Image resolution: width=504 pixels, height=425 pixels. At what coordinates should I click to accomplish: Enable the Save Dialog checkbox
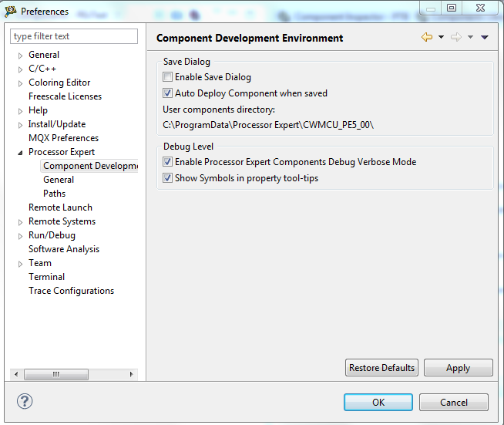point(167,77)
